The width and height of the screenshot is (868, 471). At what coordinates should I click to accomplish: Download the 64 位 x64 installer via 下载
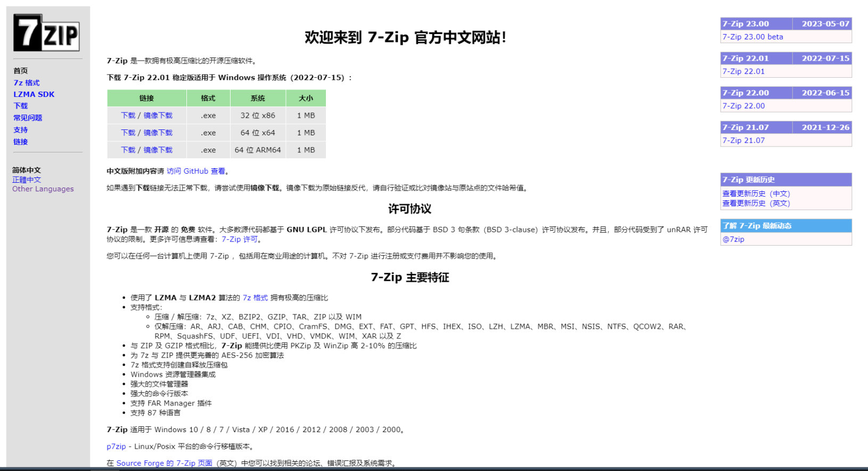pyautogui.click(x=128, y=133)
